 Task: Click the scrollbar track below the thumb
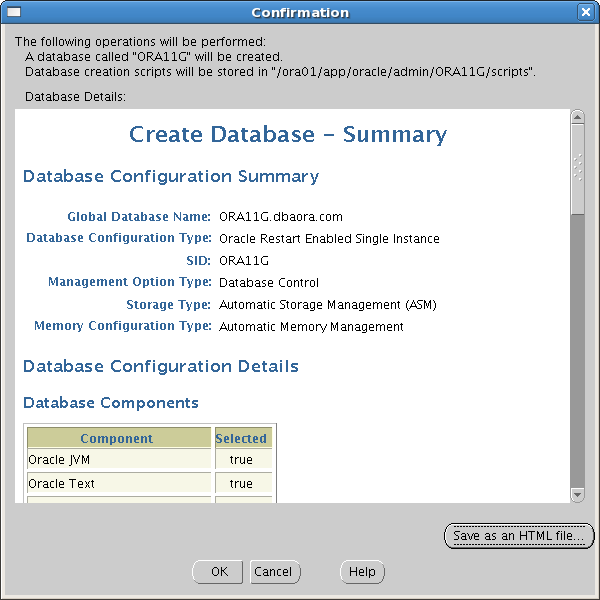[x=577, y=351]
